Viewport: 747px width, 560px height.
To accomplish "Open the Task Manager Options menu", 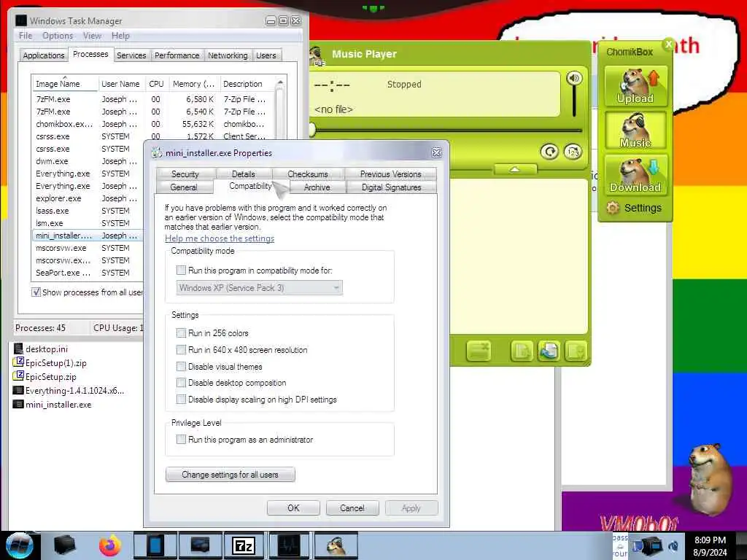I will pyautogui.click(x=58, y=36).
